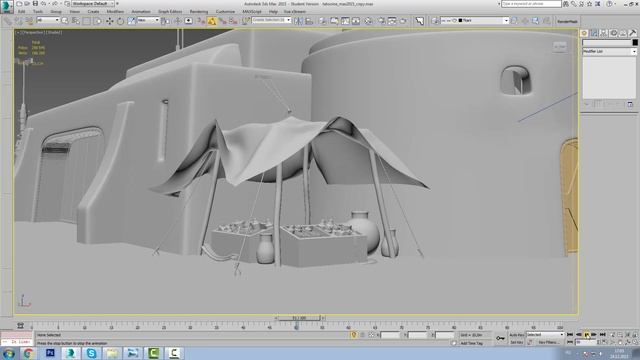Click the search keyword input field
Viewport: 640px width, 360px height.
pyautogui.click(x=531, y=4)
